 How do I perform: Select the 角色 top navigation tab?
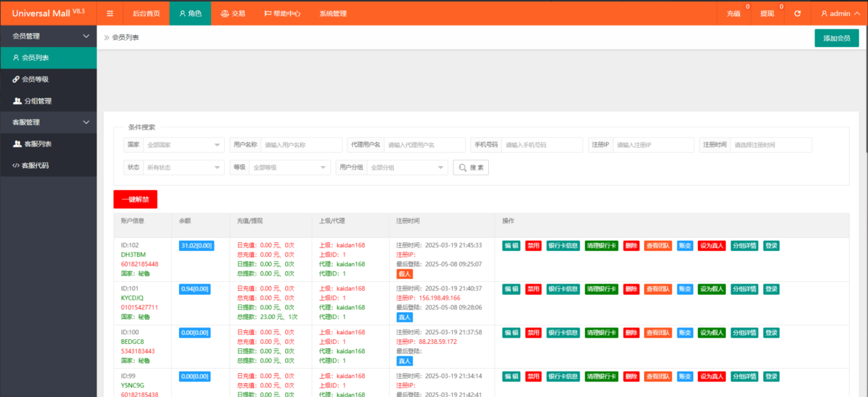coord(191,14)
